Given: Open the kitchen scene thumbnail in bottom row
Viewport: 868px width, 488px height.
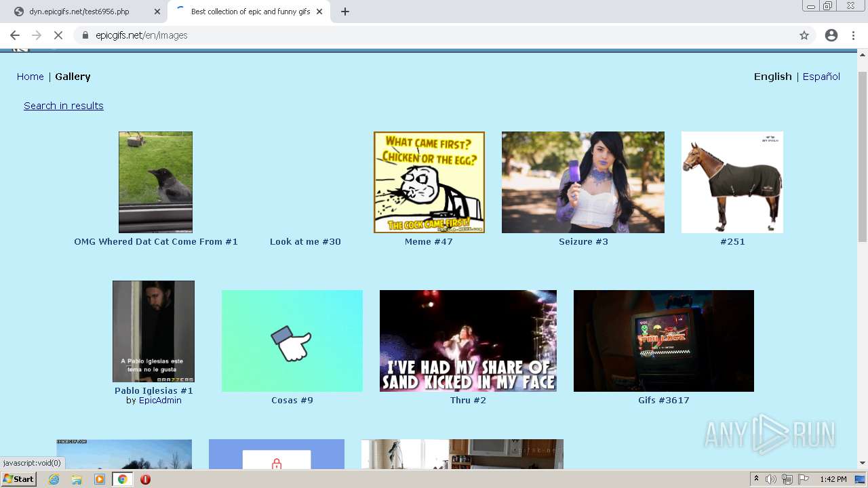Looking at the screenshot, I should 462,454.
